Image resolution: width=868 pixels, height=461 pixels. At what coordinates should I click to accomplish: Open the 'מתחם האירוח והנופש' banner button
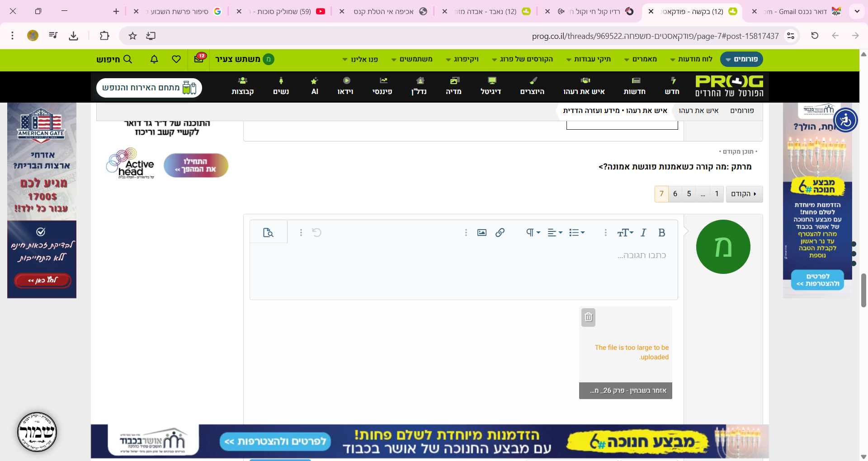[x=149, y=88]
